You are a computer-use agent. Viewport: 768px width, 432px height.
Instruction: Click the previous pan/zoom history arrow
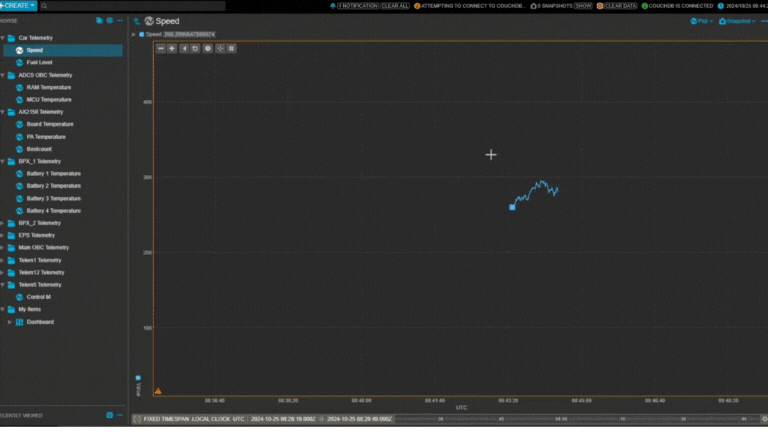(x=184, y=48)
